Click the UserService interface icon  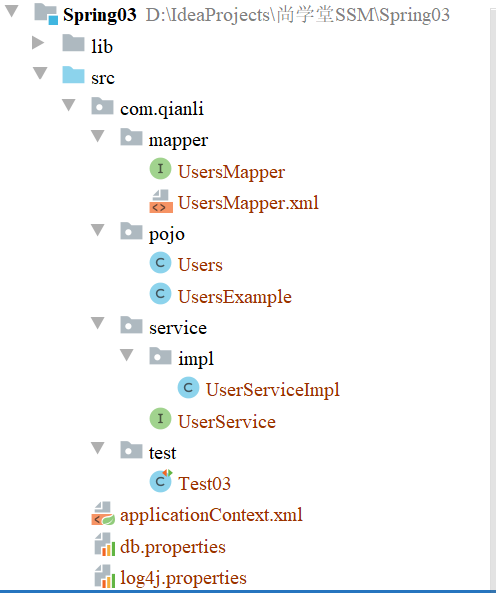[160, 419]
